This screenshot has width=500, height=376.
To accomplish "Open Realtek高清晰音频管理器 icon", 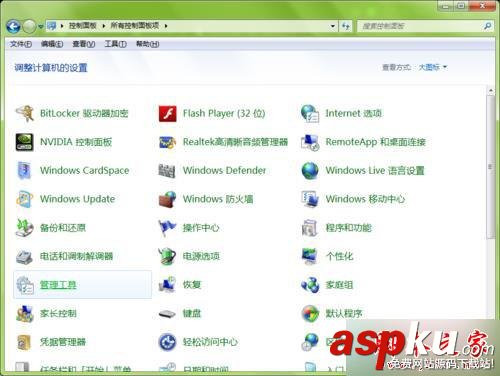I will click(x=167, y=142).
